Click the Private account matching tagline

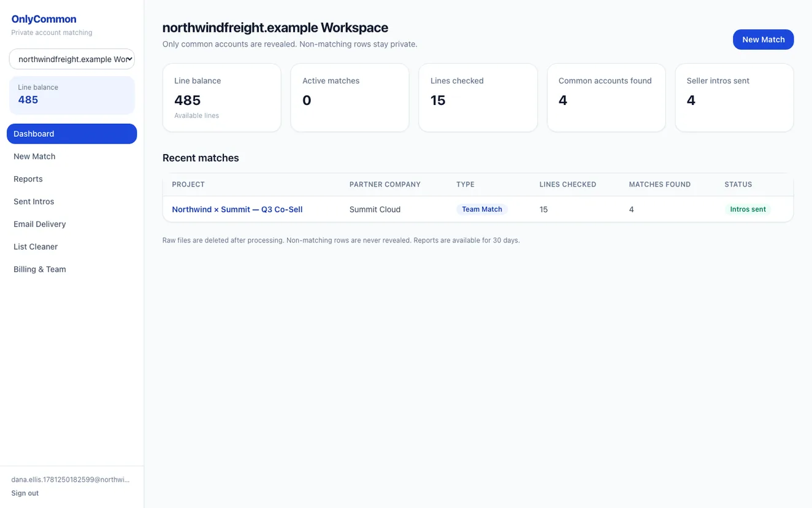(x=52, y=33)
